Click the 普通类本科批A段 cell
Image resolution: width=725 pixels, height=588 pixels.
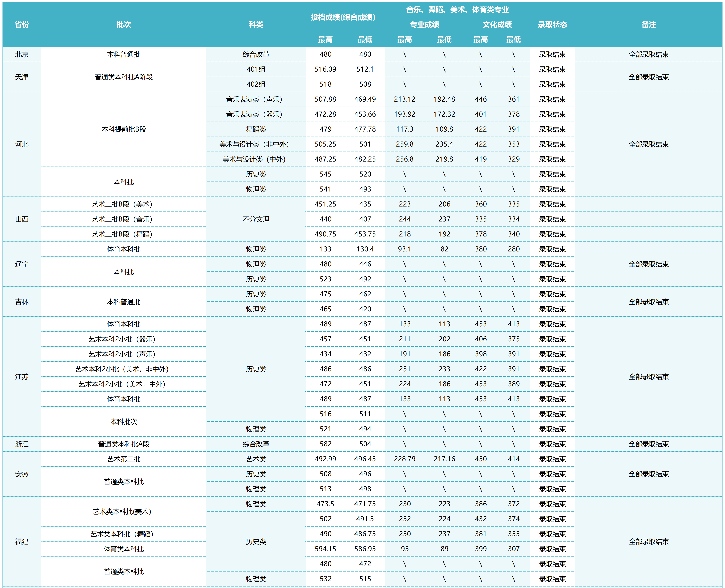124,444
